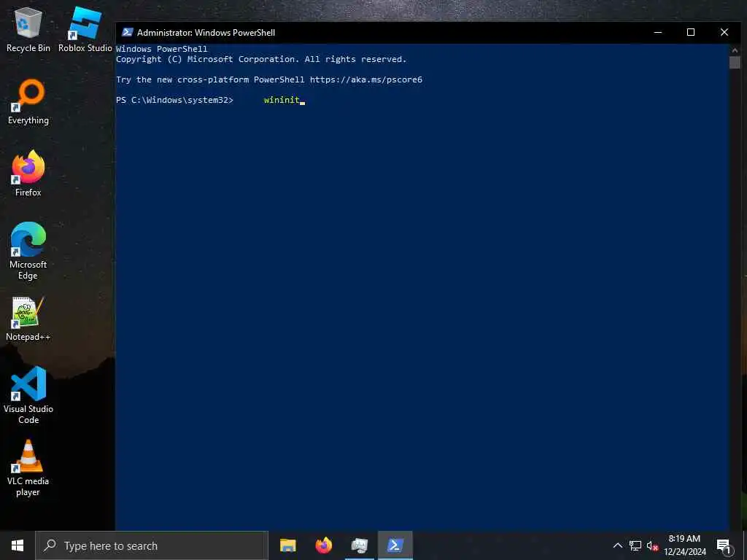Image resolution: width=747 pixels, height=560 pixels.
Task: Open the Recycle Bin desktop icon
Action: click(x=28, y=30)
